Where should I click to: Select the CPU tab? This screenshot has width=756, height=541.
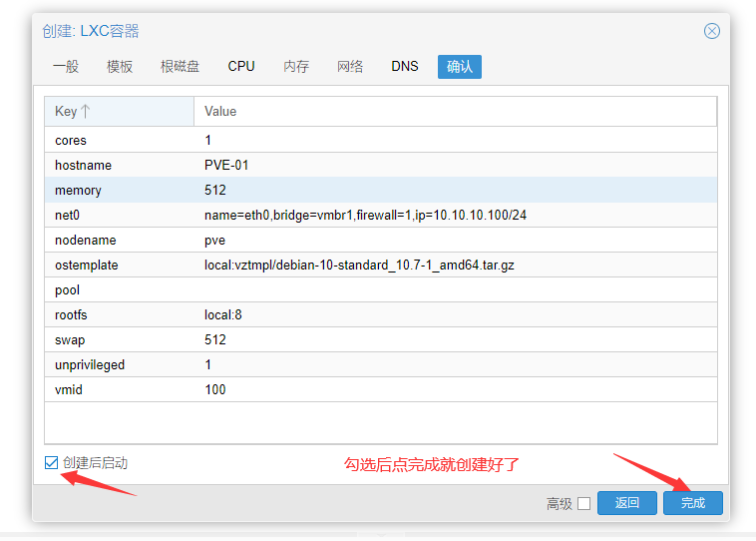[x=241, y=67]
